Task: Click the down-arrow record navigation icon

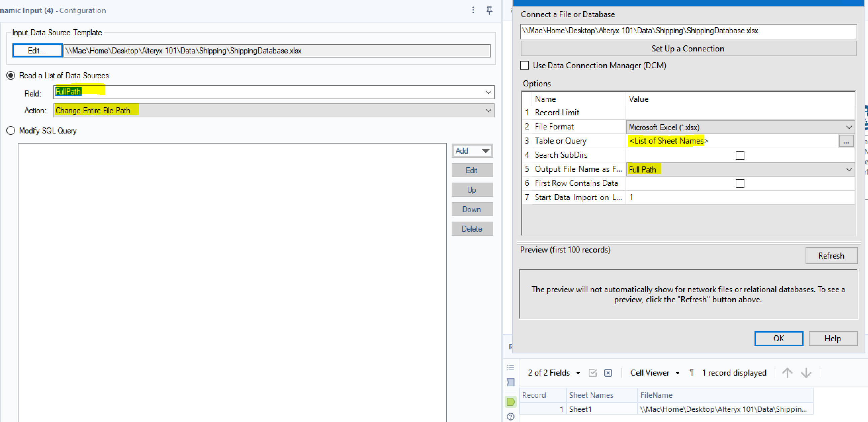Action: click(806, 373)
